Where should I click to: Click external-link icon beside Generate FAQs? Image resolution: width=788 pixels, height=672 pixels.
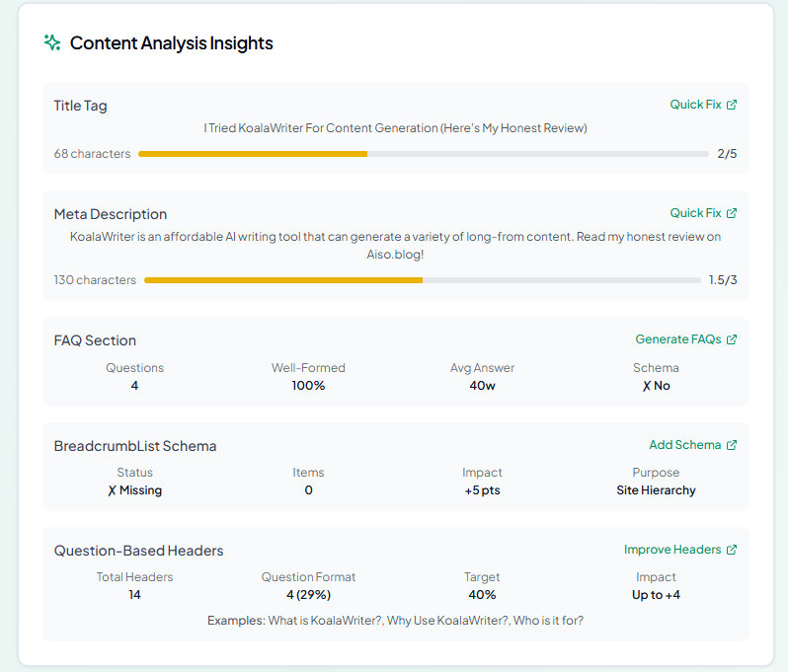[732, 339]
